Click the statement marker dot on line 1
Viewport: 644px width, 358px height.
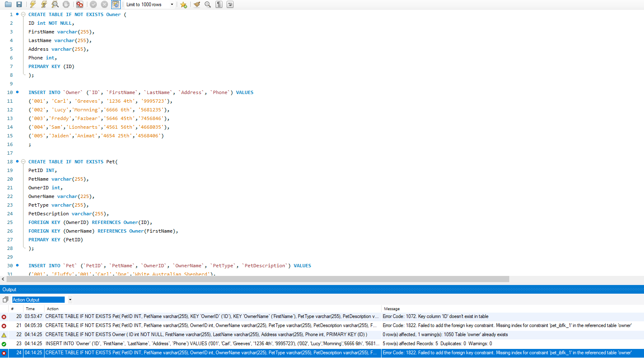coord(17,14)
